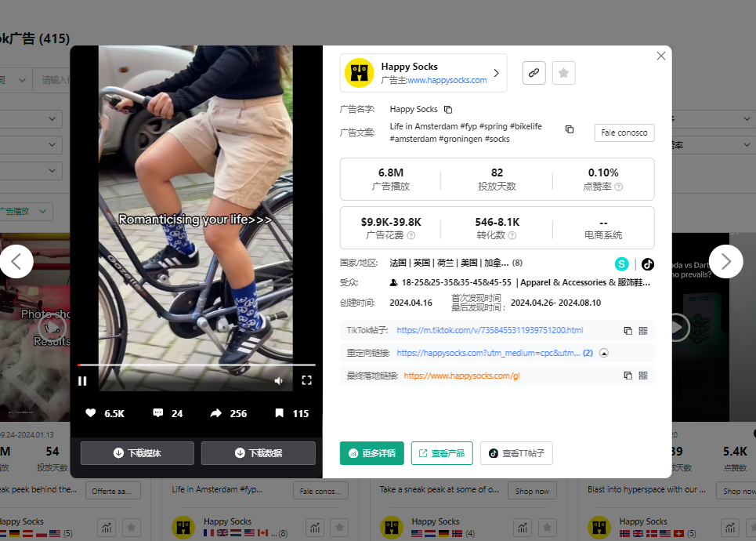Favorite the Take a sneak peak card
Viewport: 756px width, 541px height.
(548, 528)
